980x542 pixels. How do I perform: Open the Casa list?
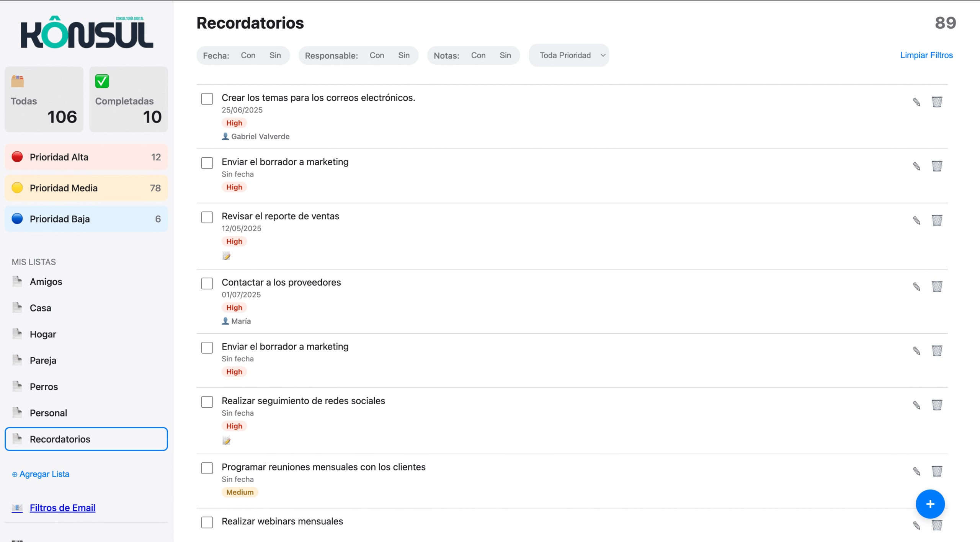[x=86, y=308]
